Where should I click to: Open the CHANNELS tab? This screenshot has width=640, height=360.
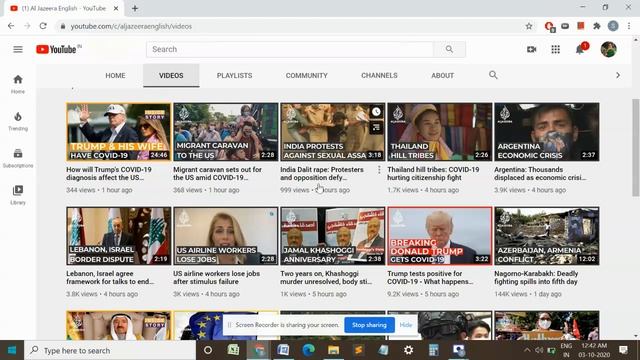[x=379, y=76]
